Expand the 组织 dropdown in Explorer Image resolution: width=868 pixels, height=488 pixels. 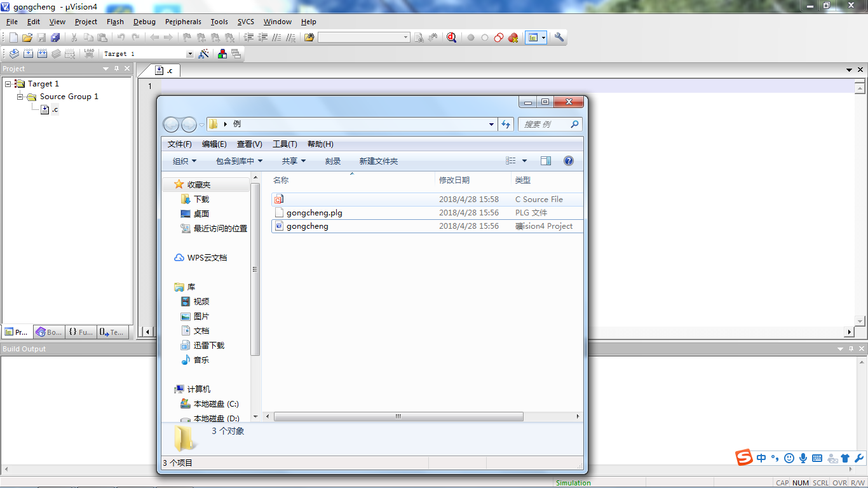(x=185, y=161)
